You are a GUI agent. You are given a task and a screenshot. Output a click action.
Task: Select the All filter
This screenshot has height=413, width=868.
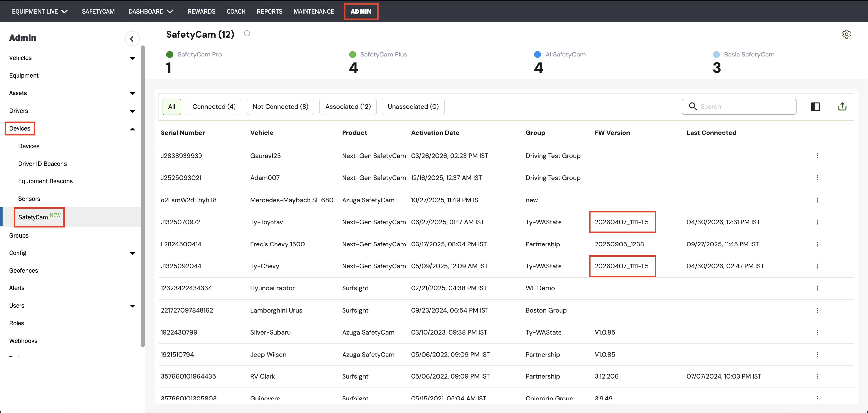[x=172, y=107]
